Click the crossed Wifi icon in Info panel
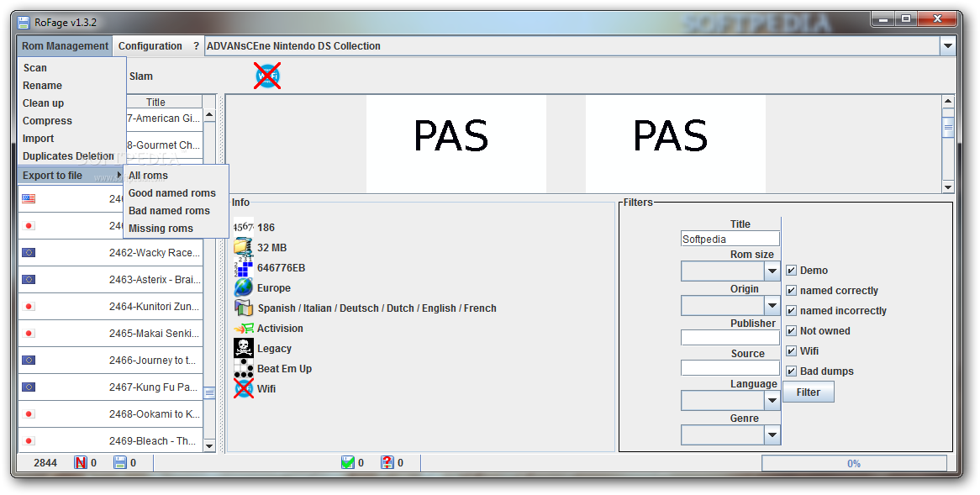This screenshot has height=495, width=980. tap(243, 388)
